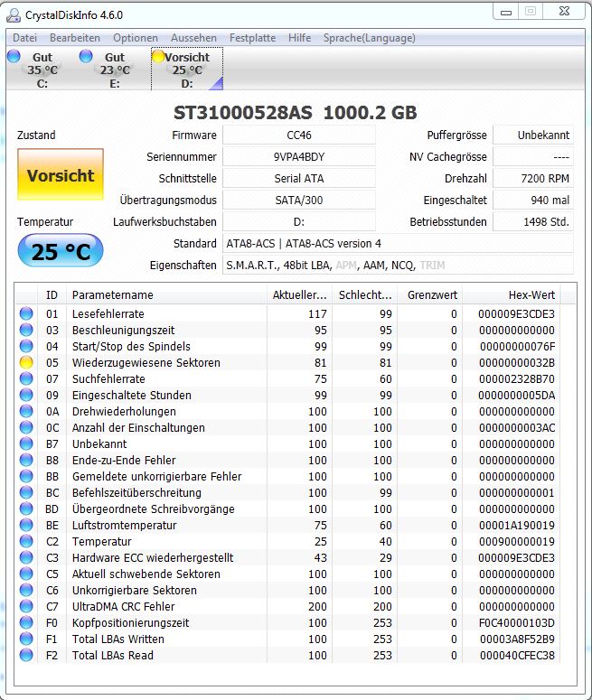Click status icon for Übergeordnete Schreibvorgänge row

tap(26, 509)
